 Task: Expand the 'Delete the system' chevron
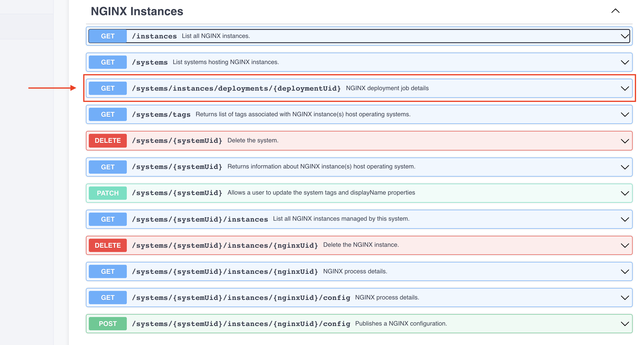pos(625,141)
